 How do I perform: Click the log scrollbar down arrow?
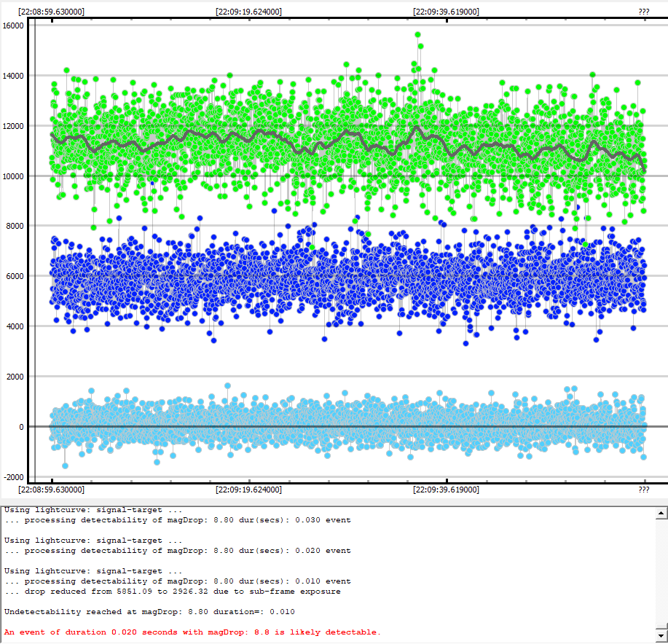coord(661,635)
